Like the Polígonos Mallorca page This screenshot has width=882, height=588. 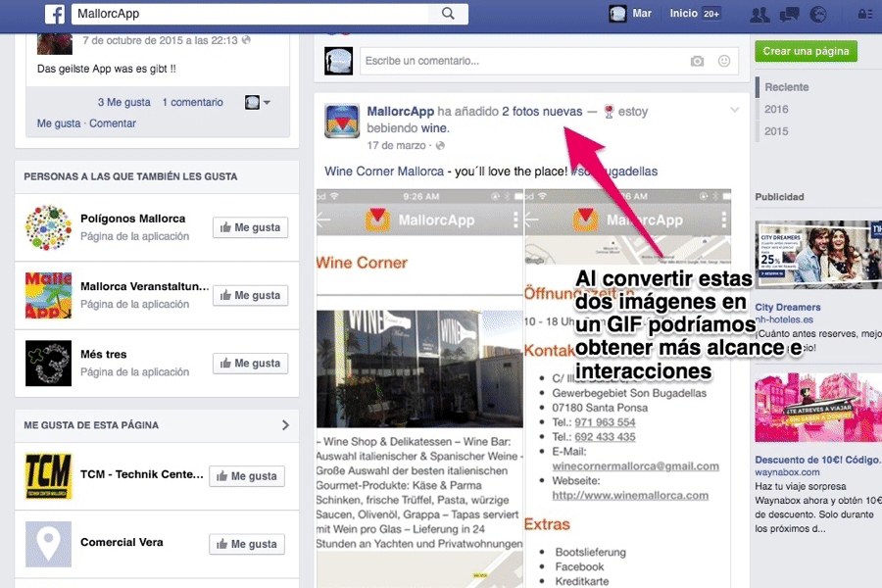pos(250,227)
